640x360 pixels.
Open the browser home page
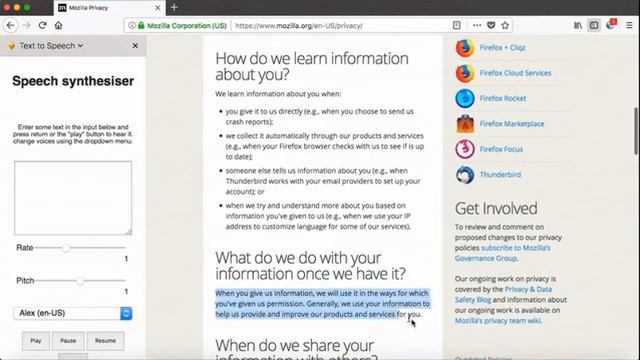pyautogui.click(x=58, y=25)
